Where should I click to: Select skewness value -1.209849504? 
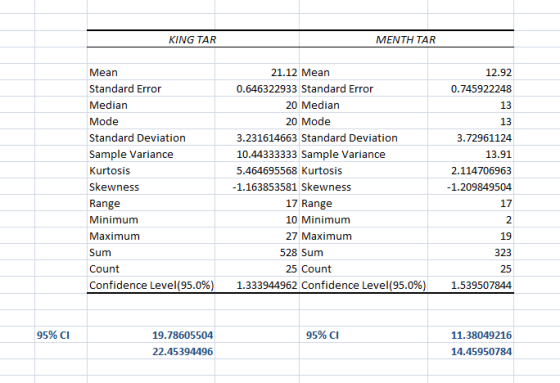(x=479, y=187)
